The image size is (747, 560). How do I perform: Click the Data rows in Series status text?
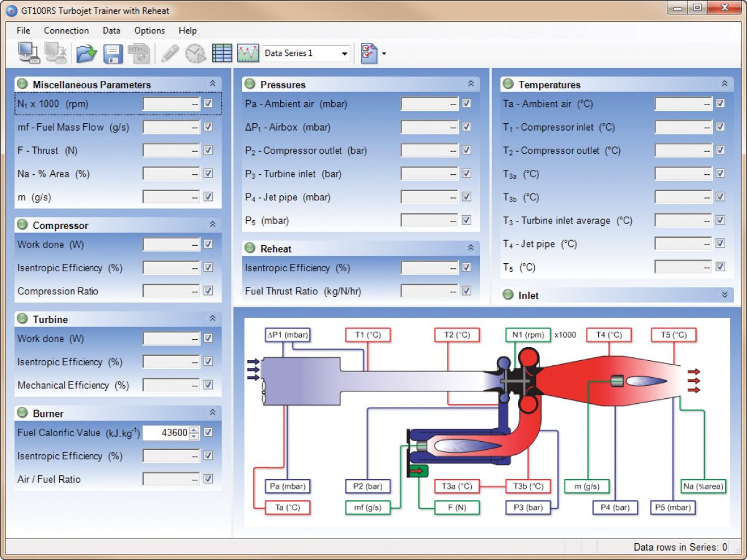(x=680, y=547)
